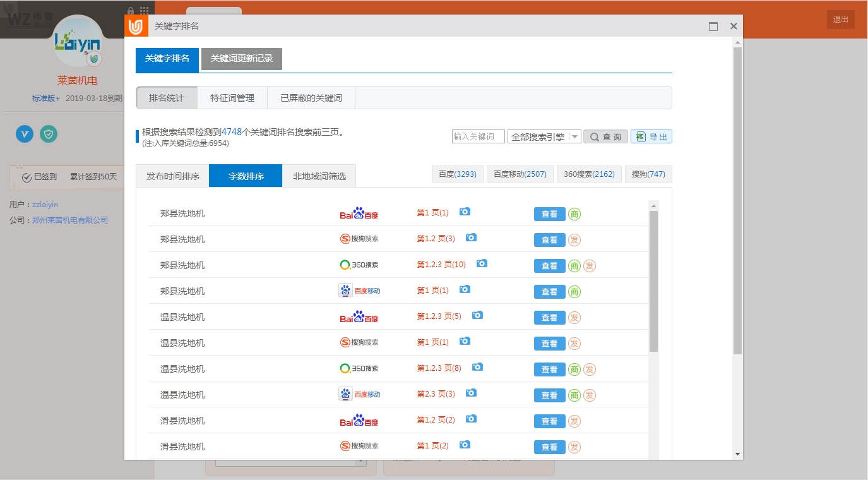Click the green 商 icon in 郏县洗地机 百度移动 row
Screen dimensions: 868x480
pyautogui.click(x=574, y=292)
